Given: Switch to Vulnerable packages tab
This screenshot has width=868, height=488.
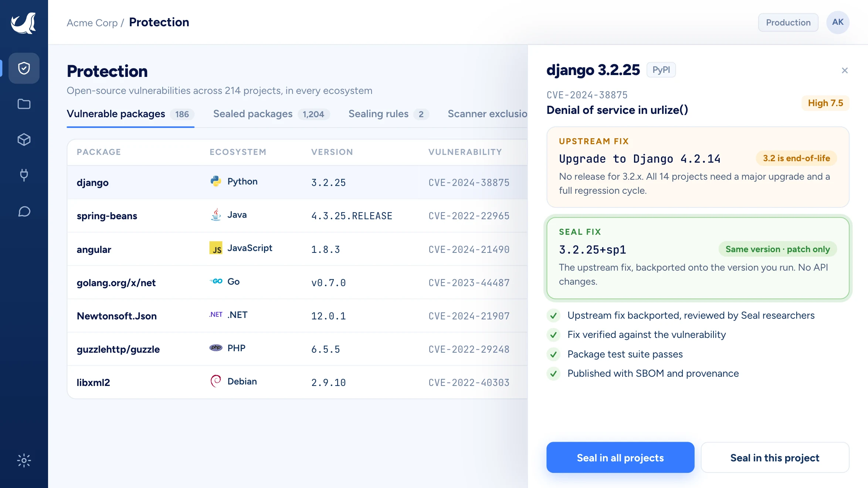Looking at the screenshot, I should 130,114.
